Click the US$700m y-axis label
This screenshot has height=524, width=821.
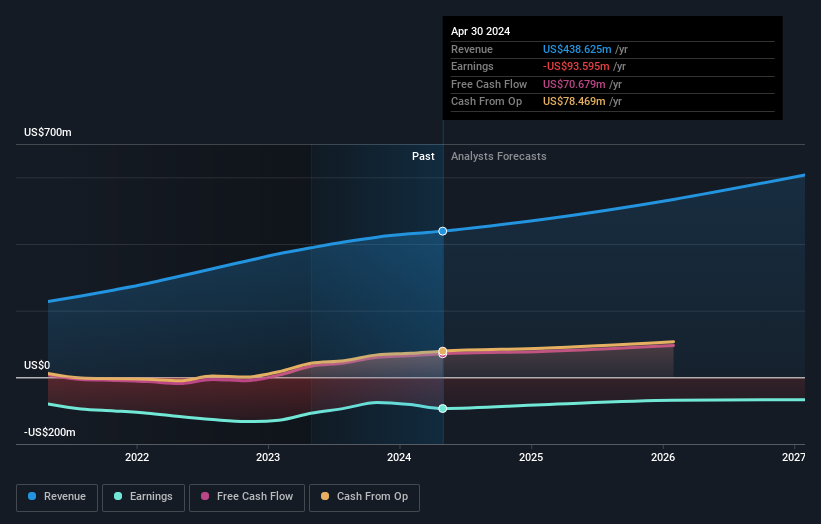pos(48,132)
